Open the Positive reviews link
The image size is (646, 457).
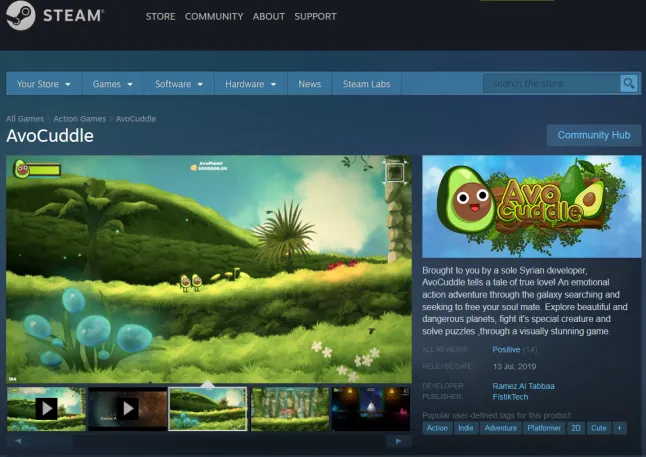[x=506, y=349]
